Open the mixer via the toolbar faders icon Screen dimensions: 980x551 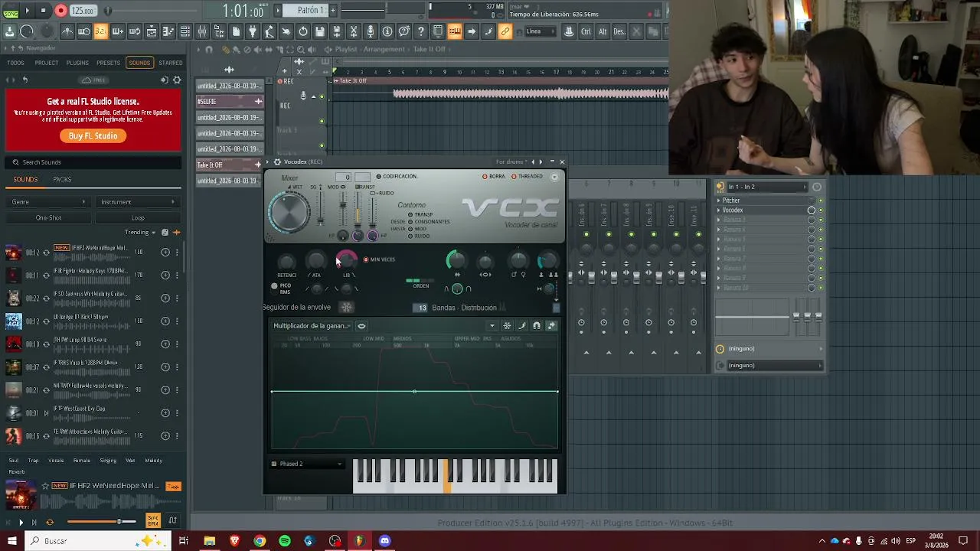(x=202, y=31)
